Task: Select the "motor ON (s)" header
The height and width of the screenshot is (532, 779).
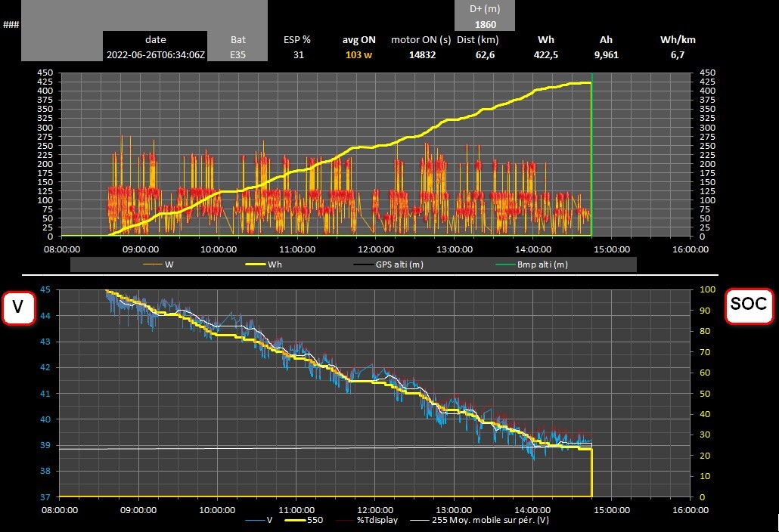Action: [x=421, y=40]
